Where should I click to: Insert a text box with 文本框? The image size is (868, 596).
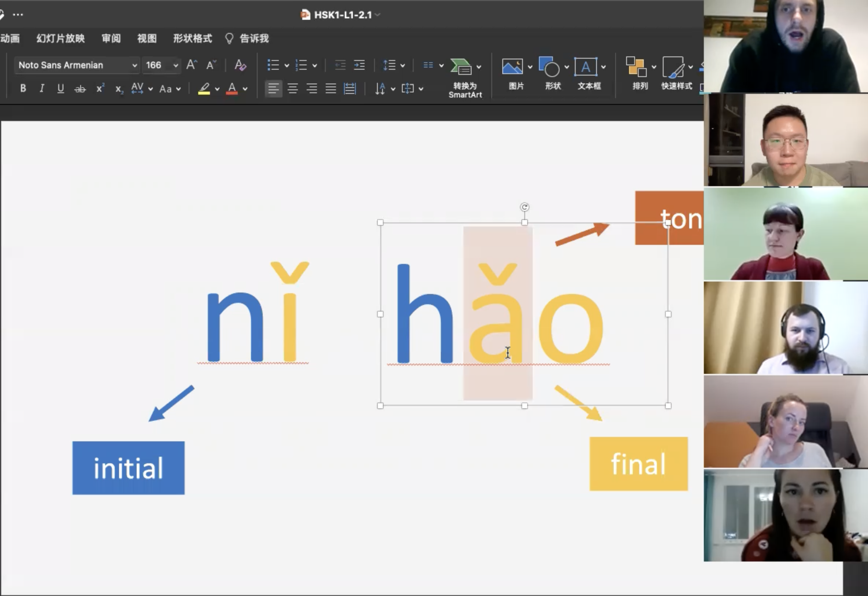pos(585,67)
